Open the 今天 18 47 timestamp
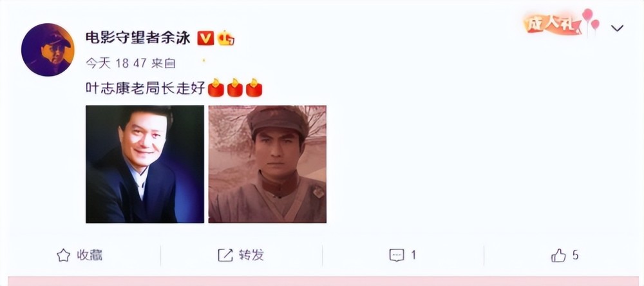This screenshot has width=644, height=286. [116, 63]
